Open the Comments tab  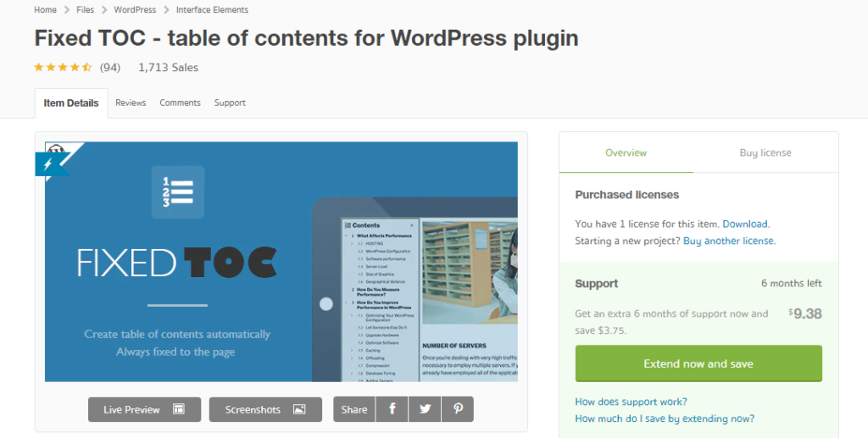(x=180, y=103)
